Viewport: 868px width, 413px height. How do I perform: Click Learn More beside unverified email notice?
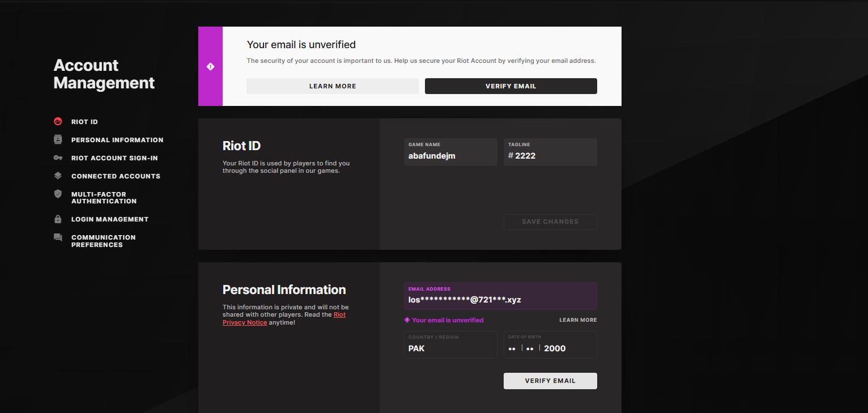[x=578, y=320]
